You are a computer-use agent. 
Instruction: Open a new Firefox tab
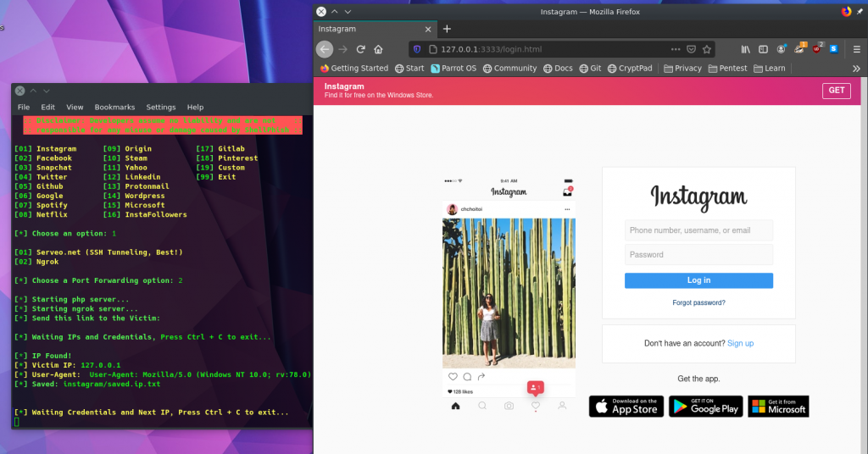tap(447, 29)
